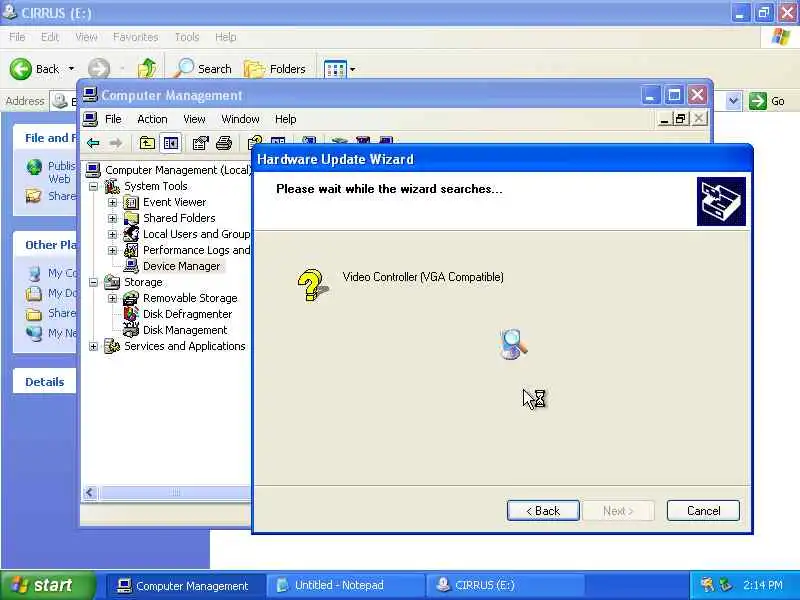
Task: Expand the Event Viewer node
Action: click(112, 203)
